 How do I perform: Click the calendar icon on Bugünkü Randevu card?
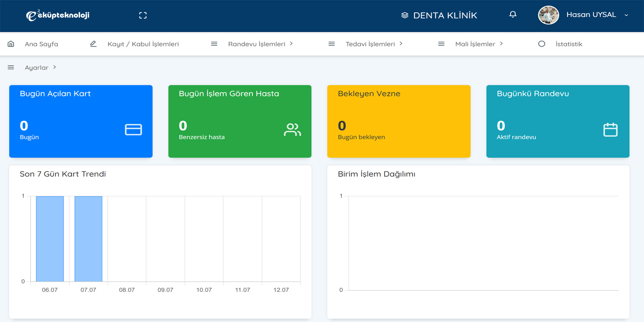click(x=610, y=130)
